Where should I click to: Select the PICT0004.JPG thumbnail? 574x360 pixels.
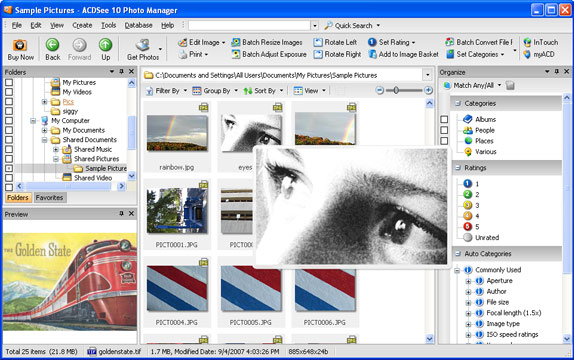pos(177,289)
